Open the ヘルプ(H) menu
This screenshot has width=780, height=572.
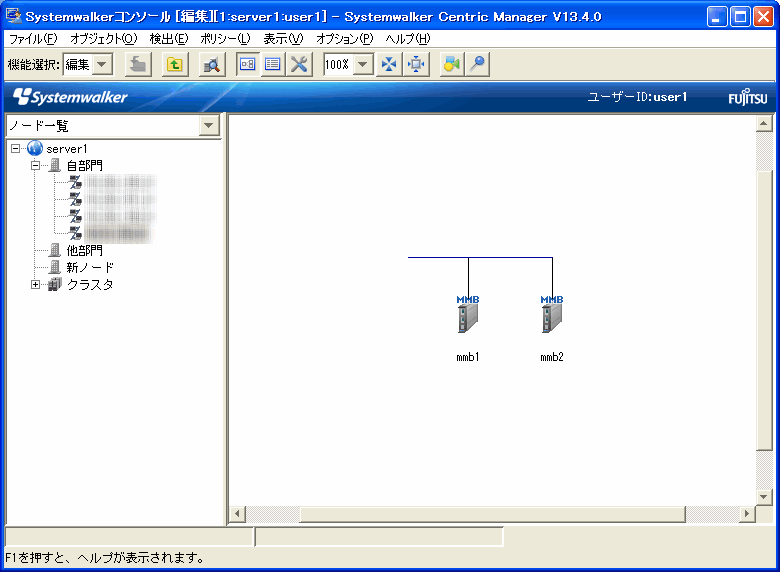click(408, 38)
